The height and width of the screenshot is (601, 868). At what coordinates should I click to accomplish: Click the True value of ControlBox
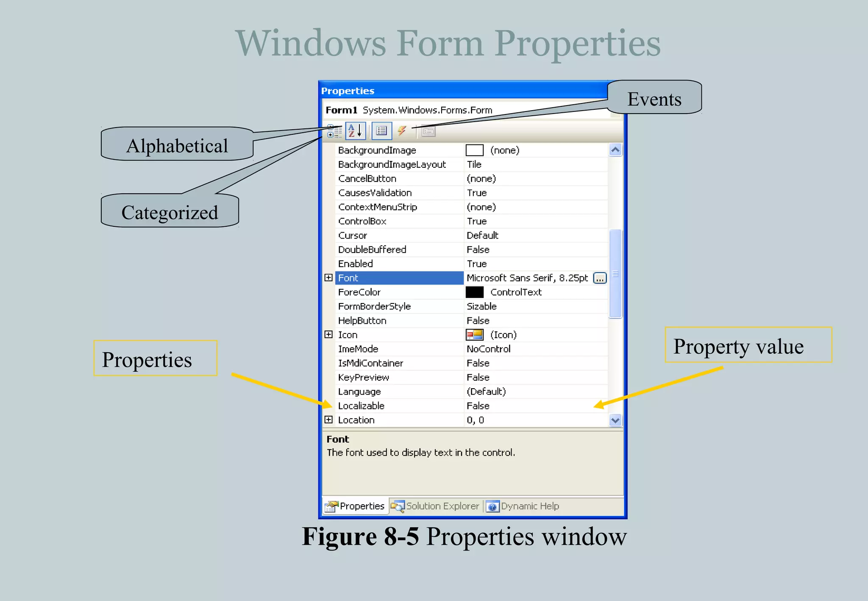tap(476, 221)
